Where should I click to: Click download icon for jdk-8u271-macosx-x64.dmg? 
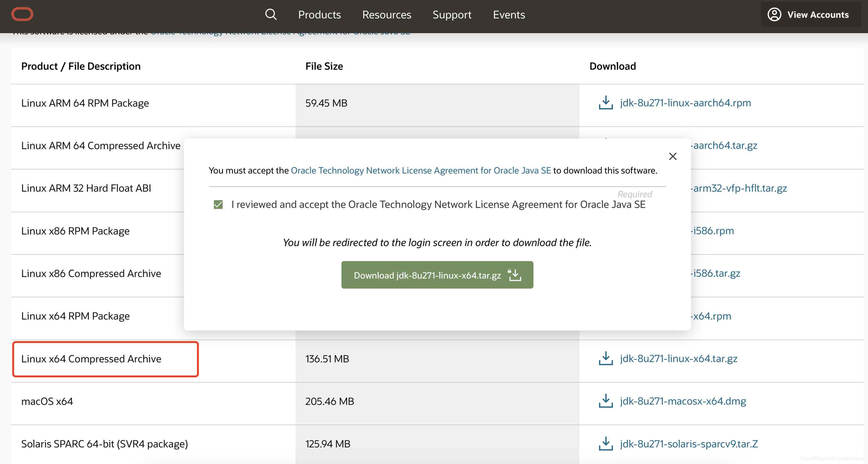pos(606,401)
